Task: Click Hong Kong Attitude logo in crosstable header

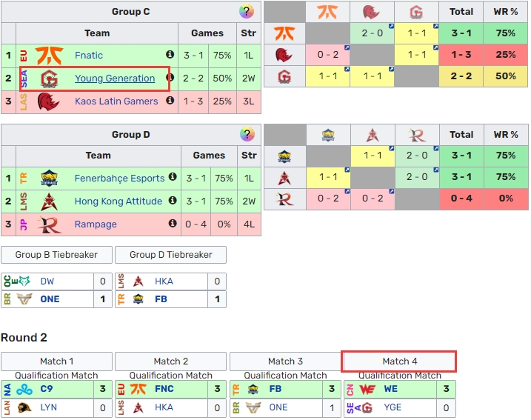Action: 373,135
